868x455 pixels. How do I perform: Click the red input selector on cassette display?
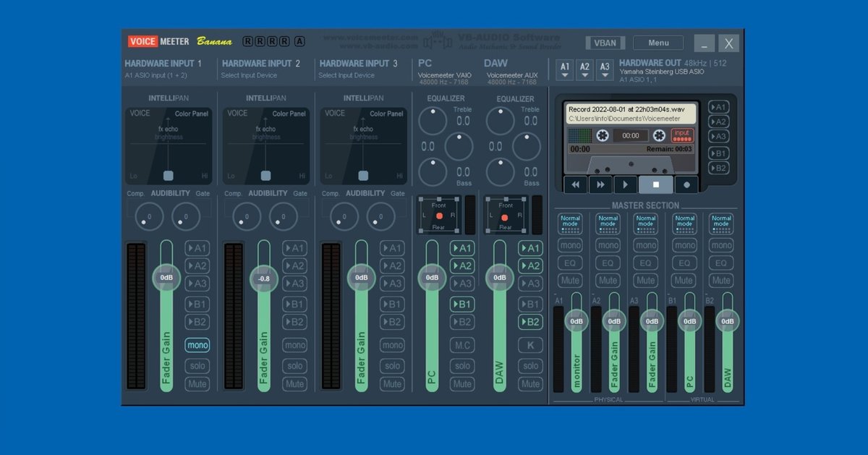(x=682, y=135)
